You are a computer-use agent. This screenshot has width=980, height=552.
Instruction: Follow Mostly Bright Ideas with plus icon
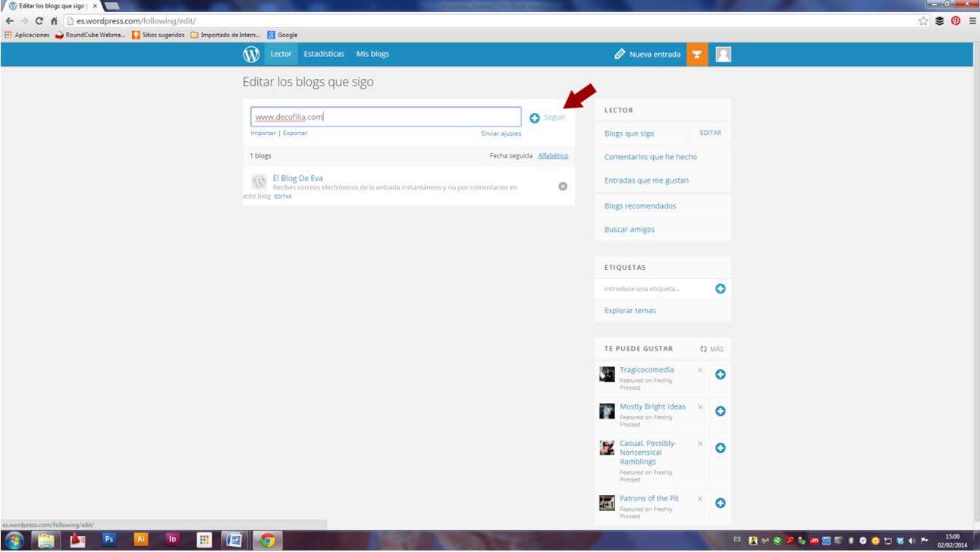721,411
